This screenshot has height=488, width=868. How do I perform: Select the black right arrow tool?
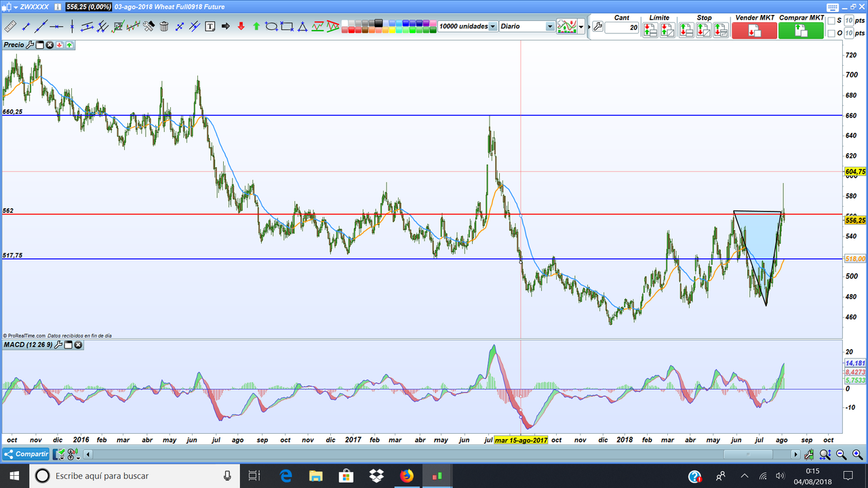coord(226,26)
